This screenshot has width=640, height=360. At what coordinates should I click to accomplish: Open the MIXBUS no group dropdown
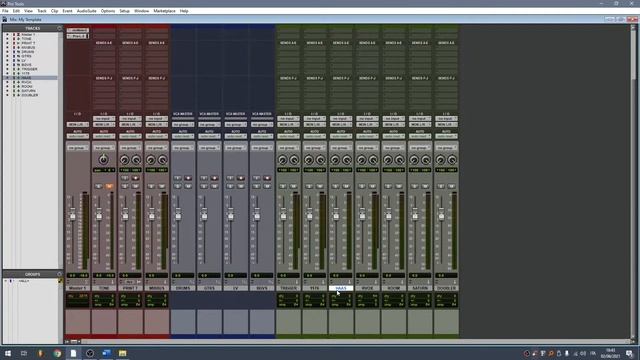(156, 148)
